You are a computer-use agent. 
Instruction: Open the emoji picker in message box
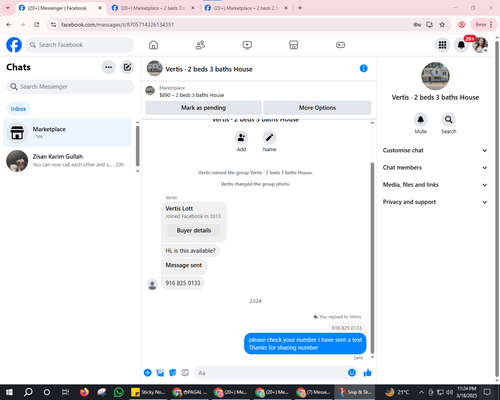tap(352, 373)
